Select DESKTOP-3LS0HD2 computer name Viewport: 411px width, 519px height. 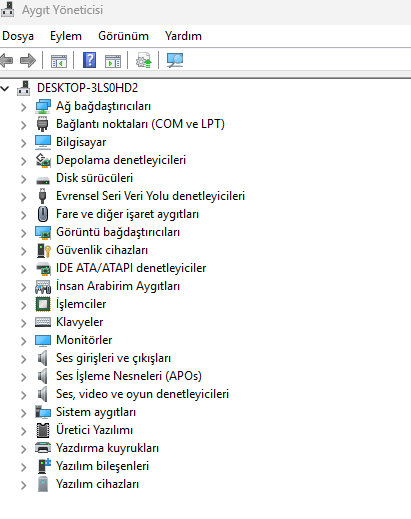coord(87,88)
